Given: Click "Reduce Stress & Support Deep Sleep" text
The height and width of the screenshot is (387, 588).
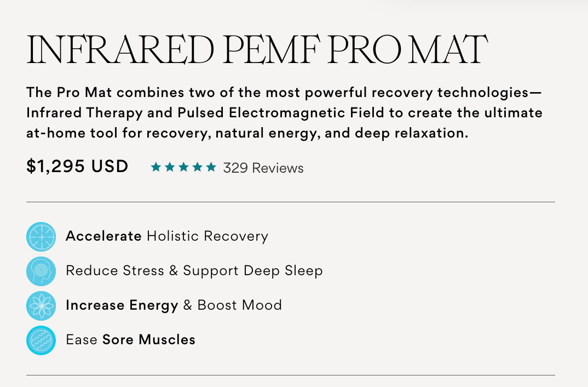Looking at the screenshot, I should 194,271.
